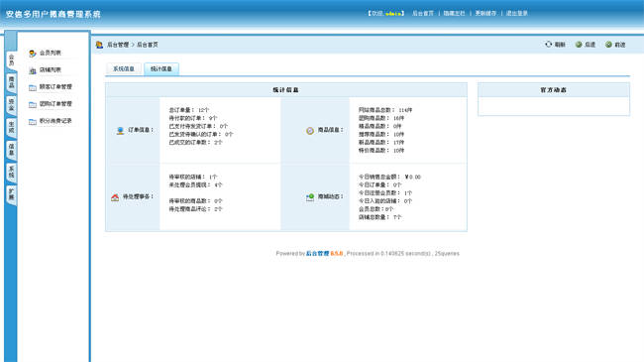The width and height of the screenshot is (644, 362).
Task: Click the 后退 back icon
Action: tap(579, 45)
